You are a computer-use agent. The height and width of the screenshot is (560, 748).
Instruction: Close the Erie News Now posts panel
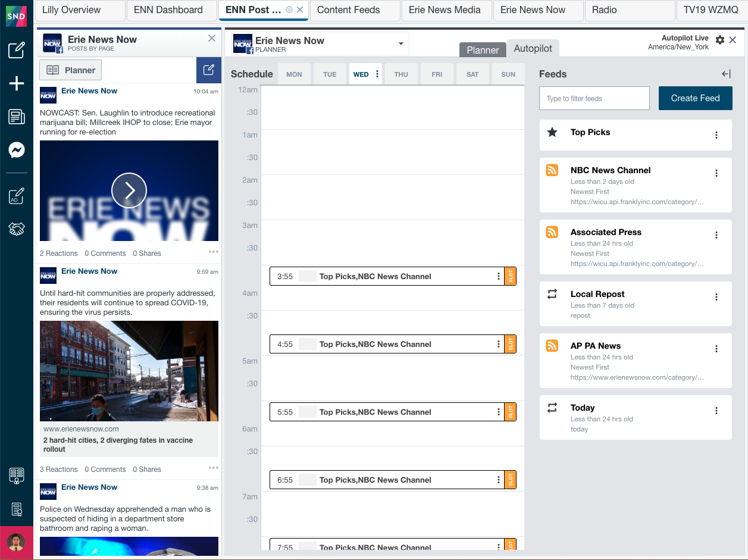coord(212,39)
